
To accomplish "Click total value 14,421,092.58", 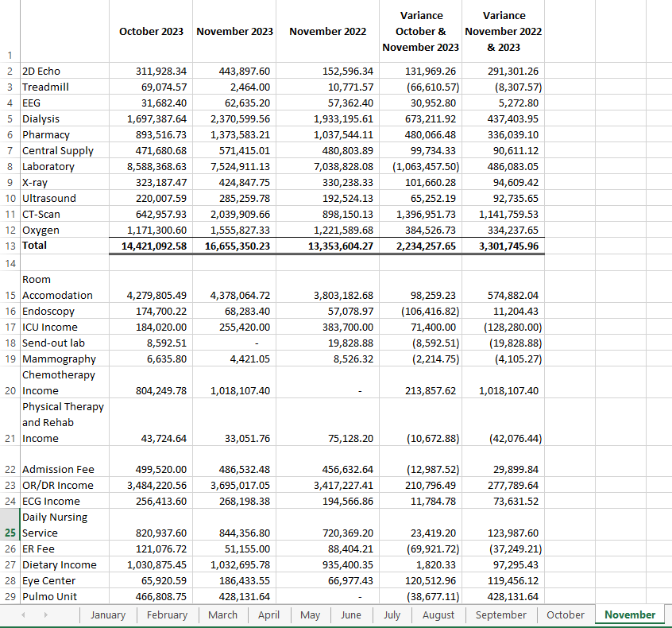I will click(x=151, y=246).
